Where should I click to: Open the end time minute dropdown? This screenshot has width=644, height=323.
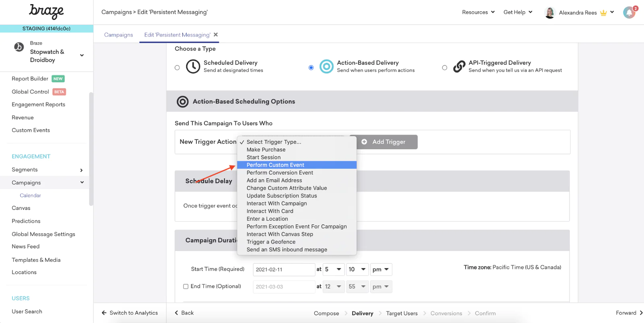click(x=357, y=287)
